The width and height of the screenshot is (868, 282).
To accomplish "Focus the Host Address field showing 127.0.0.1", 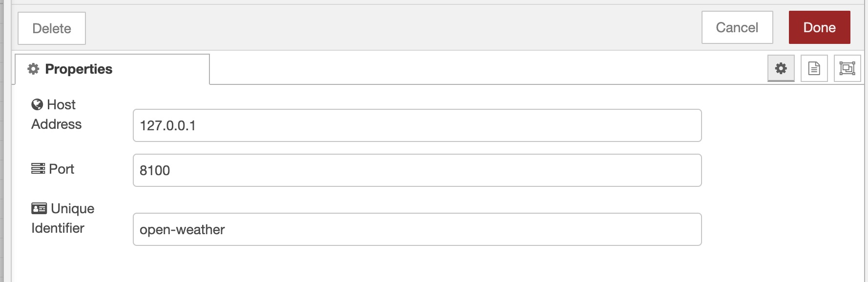I will point(417,125).
